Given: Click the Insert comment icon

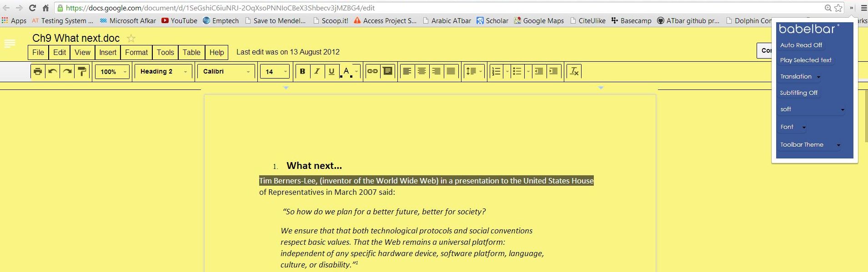Looking at the screenshot, I should pos(387,71).
